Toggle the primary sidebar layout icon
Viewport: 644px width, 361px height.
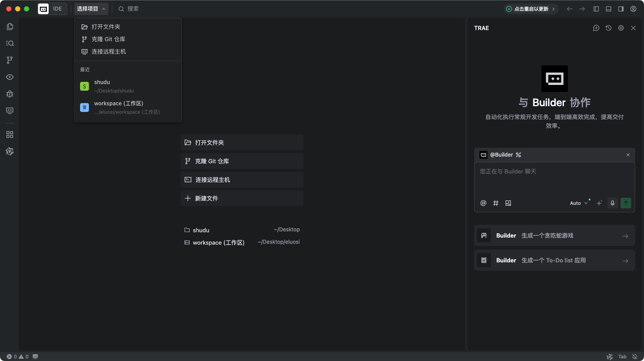(x=596, y=9)
